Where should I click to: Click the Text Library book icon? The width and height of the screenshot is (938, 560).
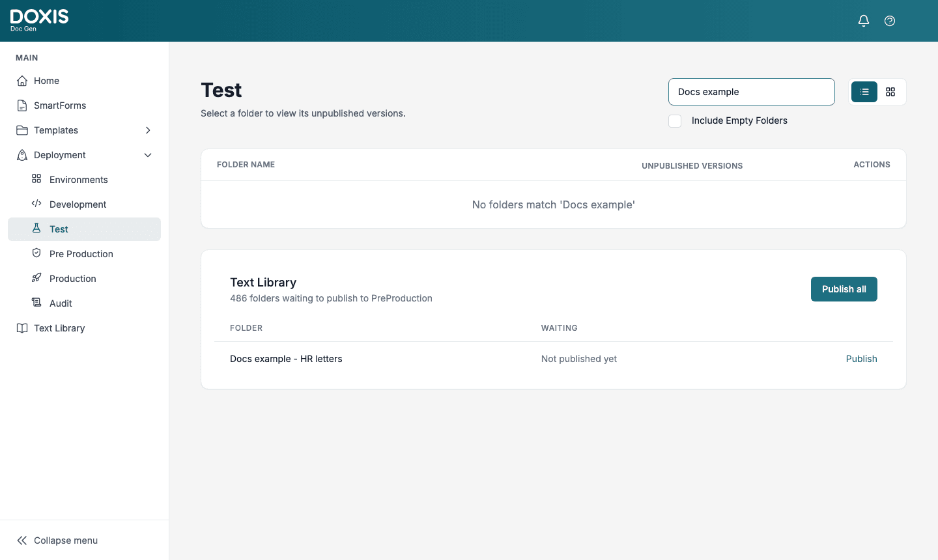coord(22,328)
